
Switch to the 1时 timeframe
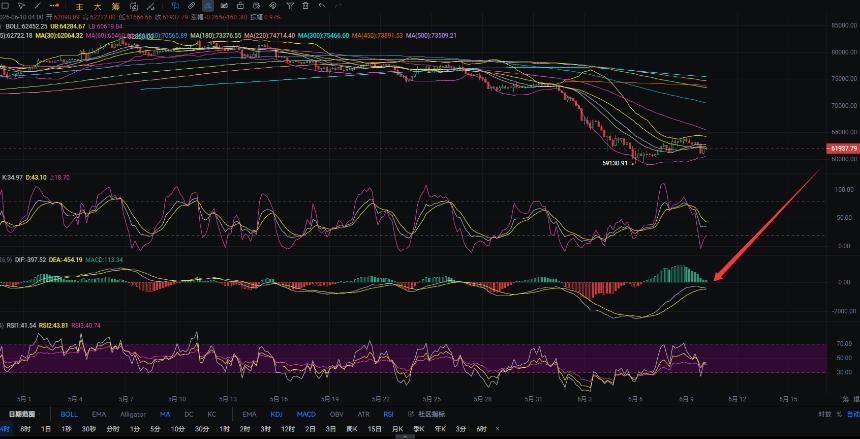tap(224, 429)
